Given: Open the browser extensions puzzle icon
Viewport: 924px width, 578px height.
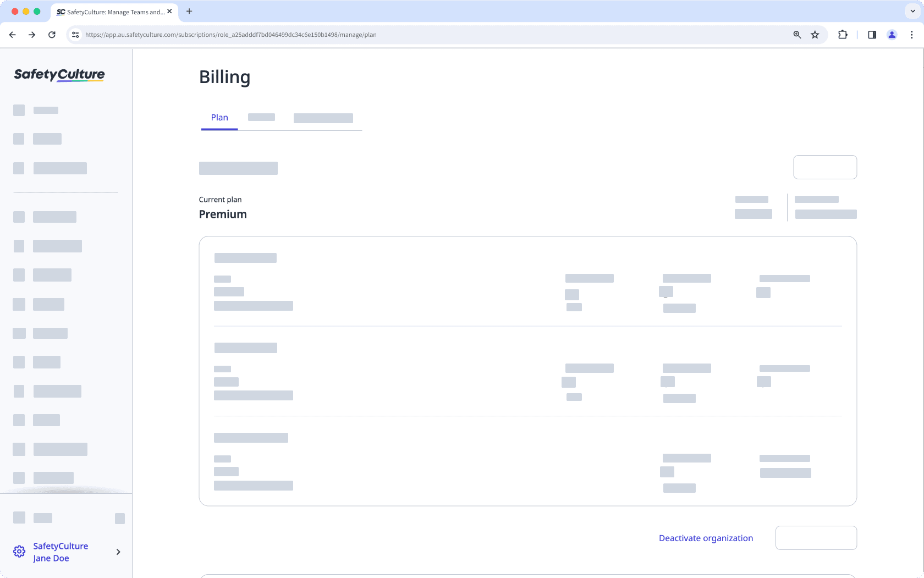Looking at the screenshot, I should [843, 35].
